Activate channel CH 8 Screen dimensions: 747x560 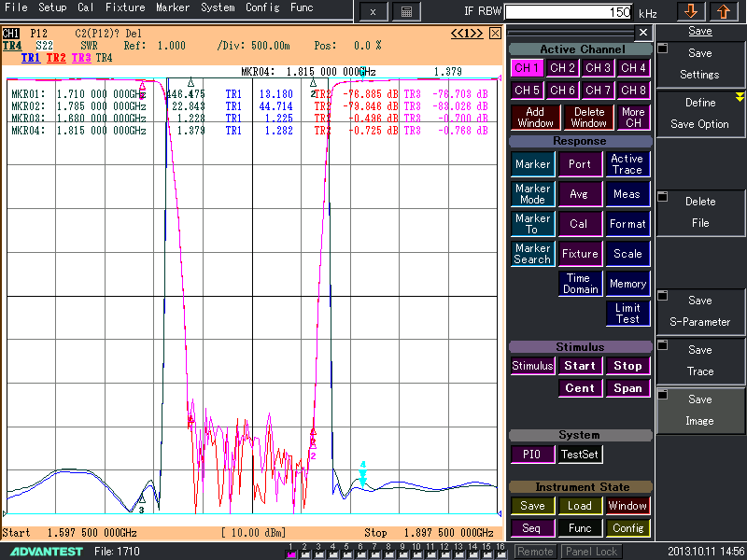click(633, 91)
